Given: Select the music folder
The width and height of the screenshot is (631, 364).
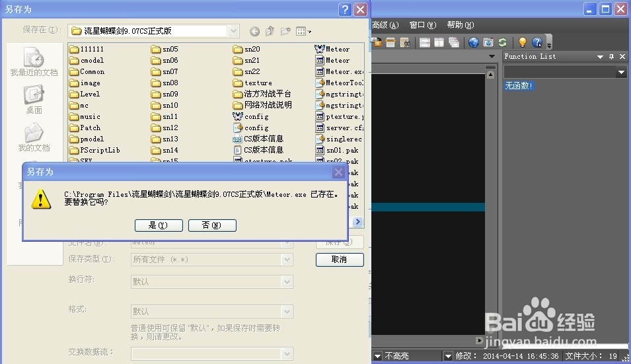Looking at the screenshot, I should (x=85, y=117).
